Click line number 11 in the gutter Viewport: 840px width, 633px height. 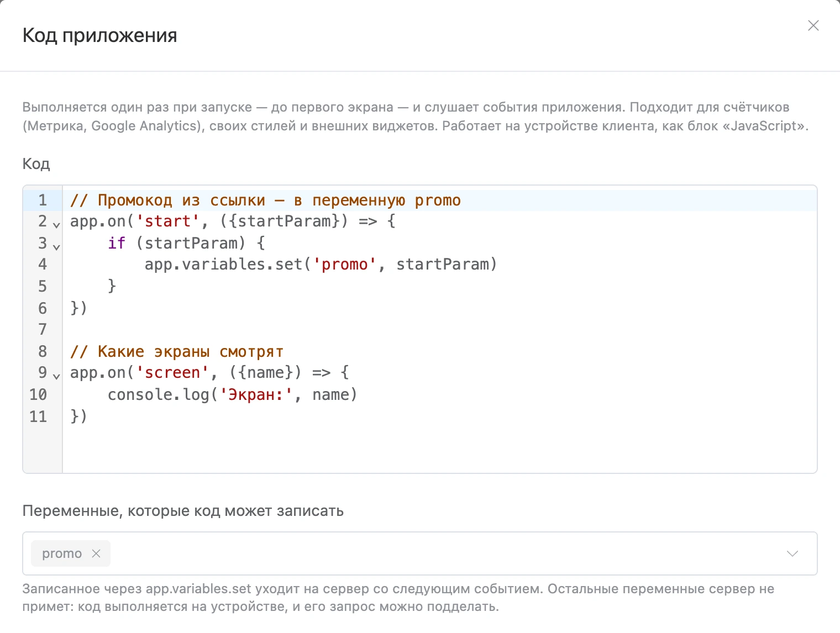coord(38,416)
